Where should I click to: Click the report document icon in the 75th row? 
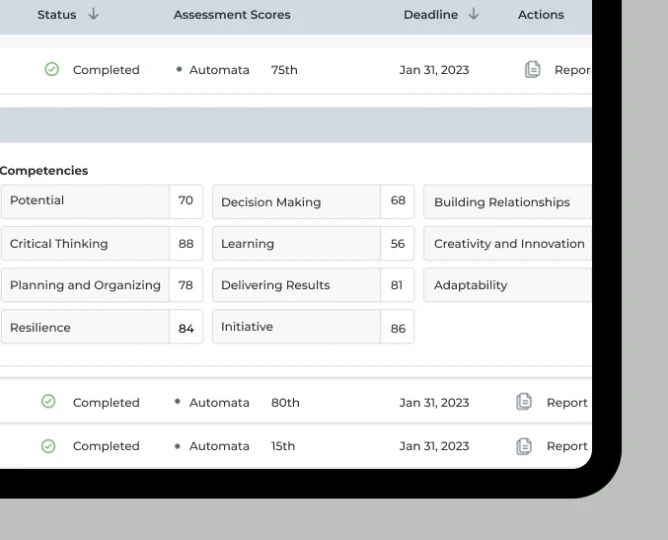pos(533,70)
